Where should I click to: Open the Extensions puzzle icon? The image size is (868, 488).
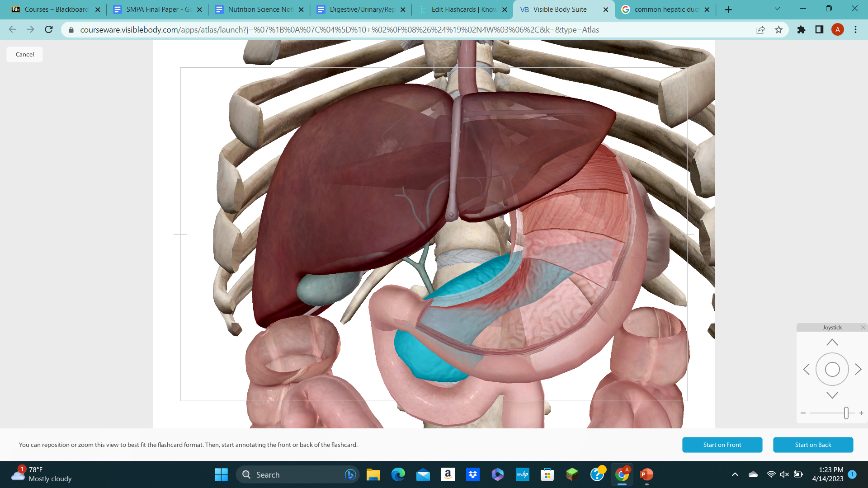click(x=801, y=30)
